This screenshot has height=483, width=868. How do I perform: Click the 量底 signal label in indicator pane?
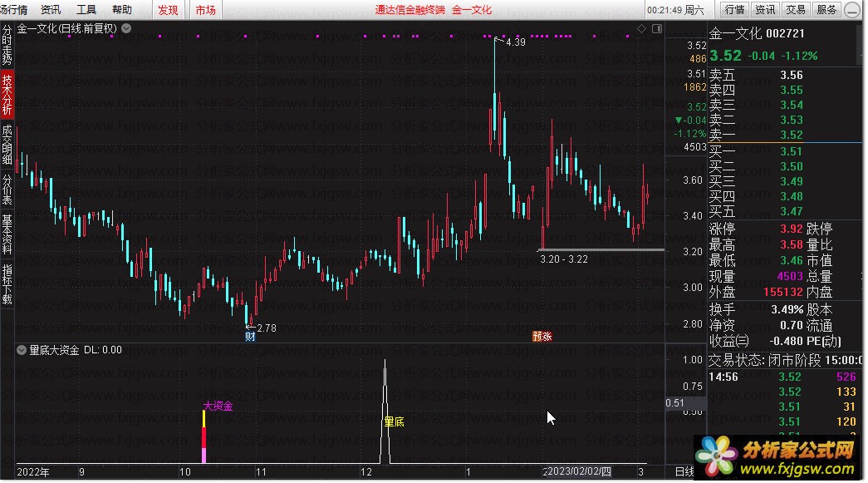pos(394,422)
